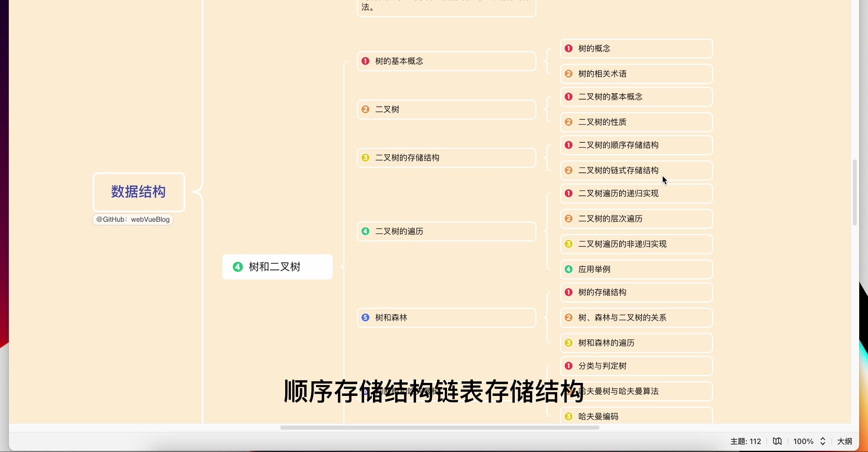Viewport: 868px width, 452px height.
Task: Select the 分类与判定树 topic
Action: pos(636,366)
